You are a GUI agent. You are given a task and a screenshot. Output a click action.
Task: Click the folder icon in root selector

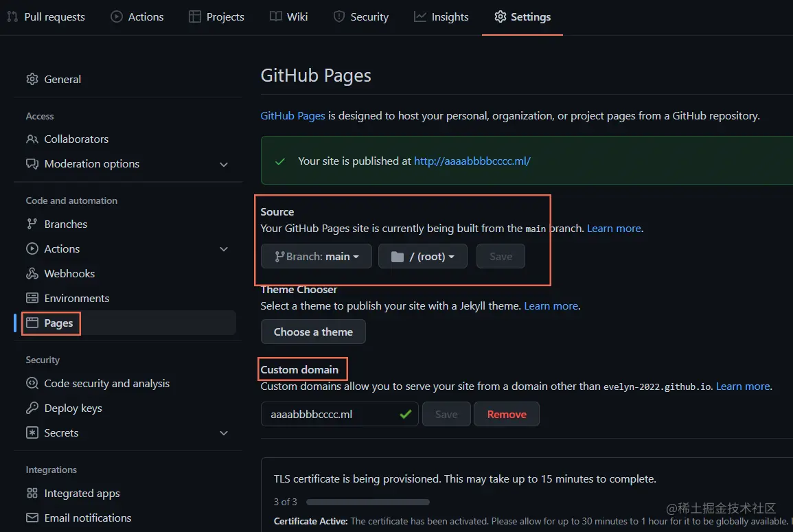click(x=398, y=257)
